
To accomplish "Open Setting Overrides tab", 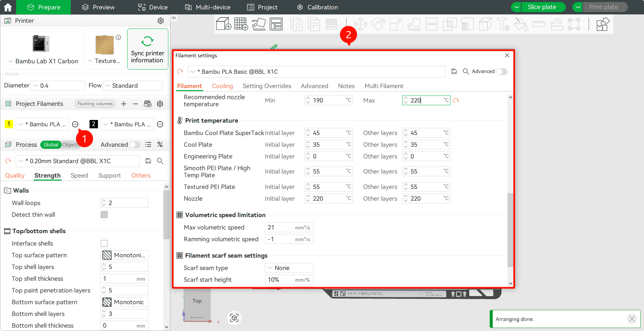I will (x=267, y=86).
